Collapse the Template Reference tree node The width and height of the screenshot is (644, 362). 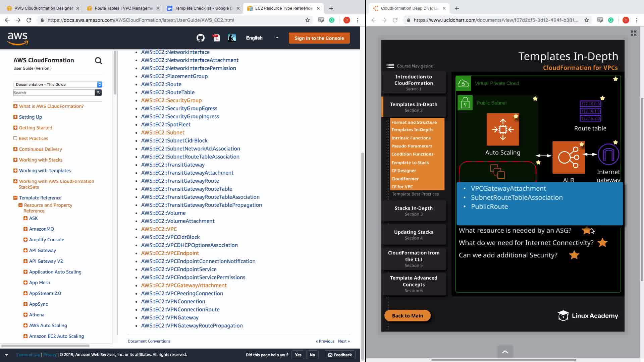(x=15, y=198)
